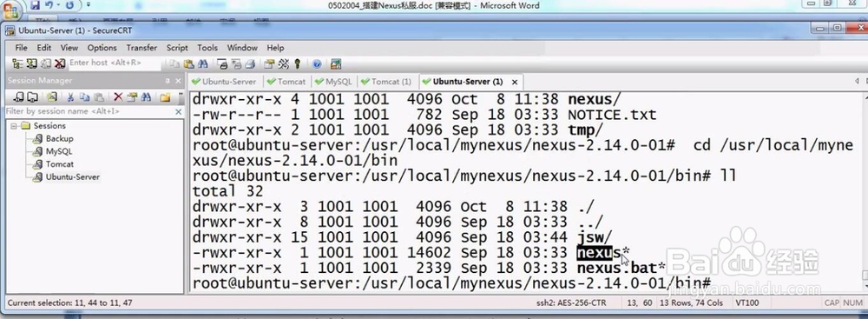Click the Filter by session name field
The height and width of the screenshot is (319, 868).
coord(89,111)
